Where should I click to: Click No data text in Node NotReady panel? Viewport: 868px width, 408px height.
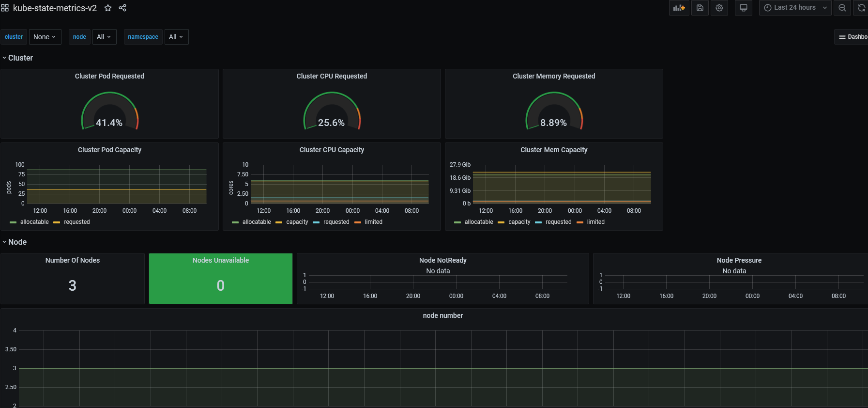pyautogui.click(x=438, y=271)
